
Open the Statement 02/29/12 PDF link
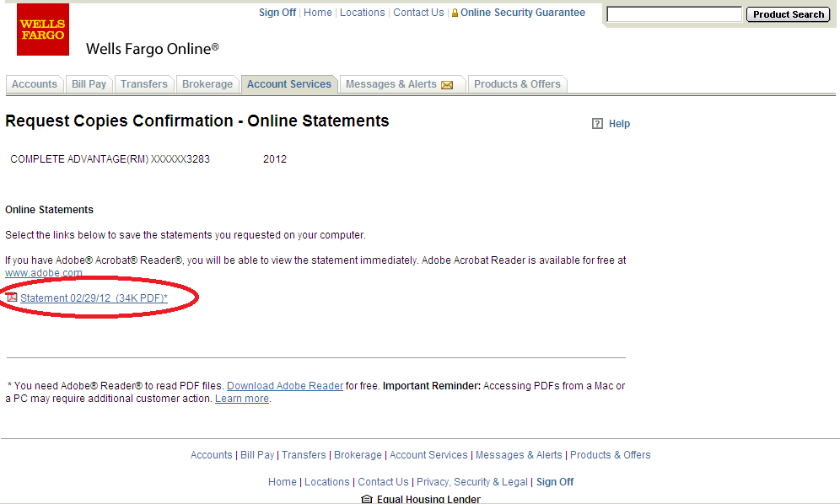point(94,298)
